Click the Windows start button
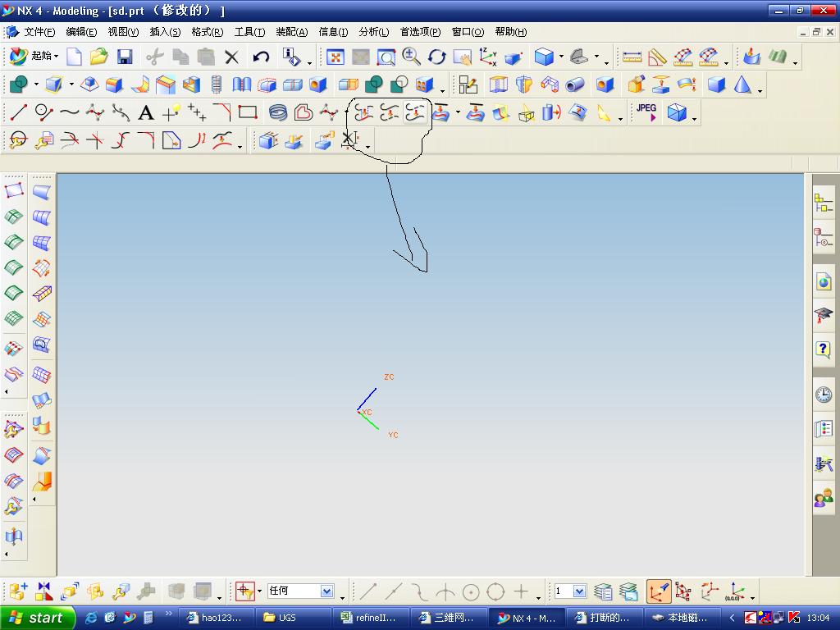The width and height of the screenshot is (840, 630). (38, 618)
